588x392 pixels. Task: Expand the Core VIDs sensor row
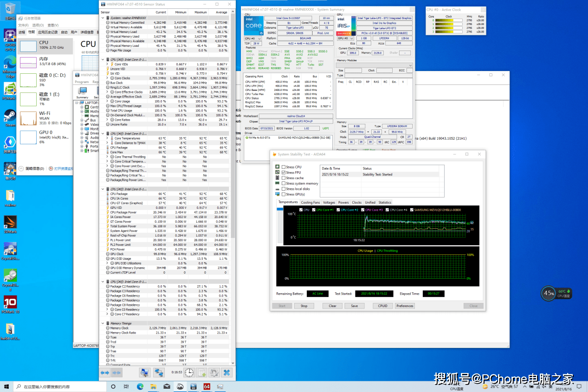coord(108,64)
